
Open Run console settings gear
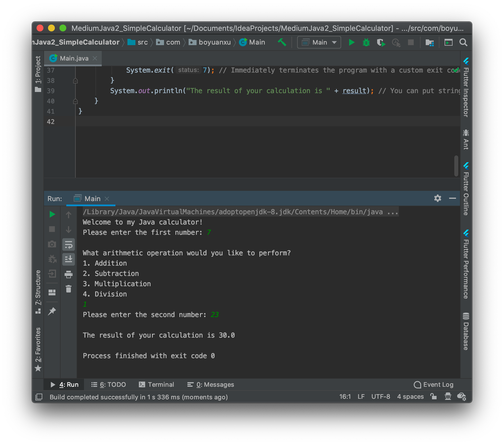(437, 198)
